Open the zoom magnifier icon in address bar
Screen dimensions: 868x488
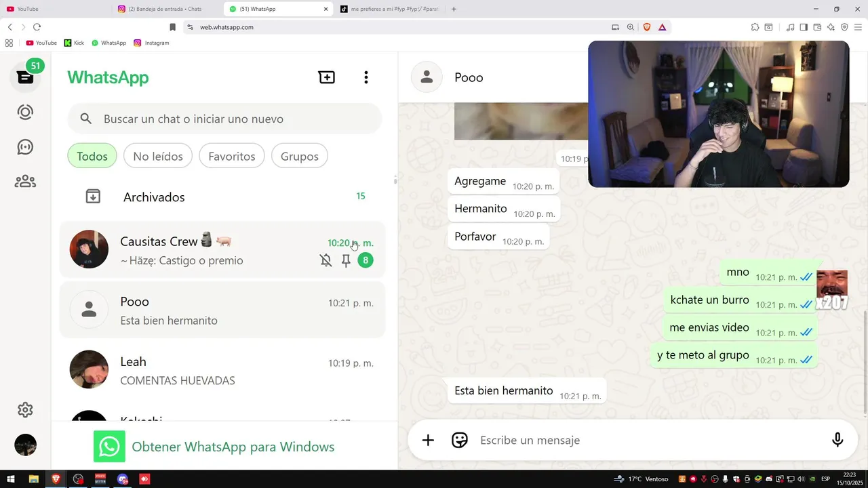click(x=631, y=27)
